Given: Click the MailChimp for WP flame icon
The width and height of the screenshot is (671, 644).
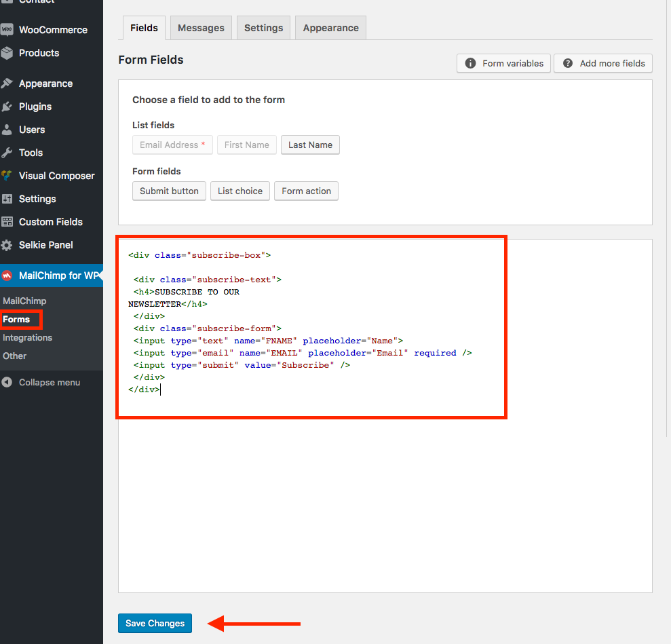Looking at the screenshot, I should click(11, 276).
